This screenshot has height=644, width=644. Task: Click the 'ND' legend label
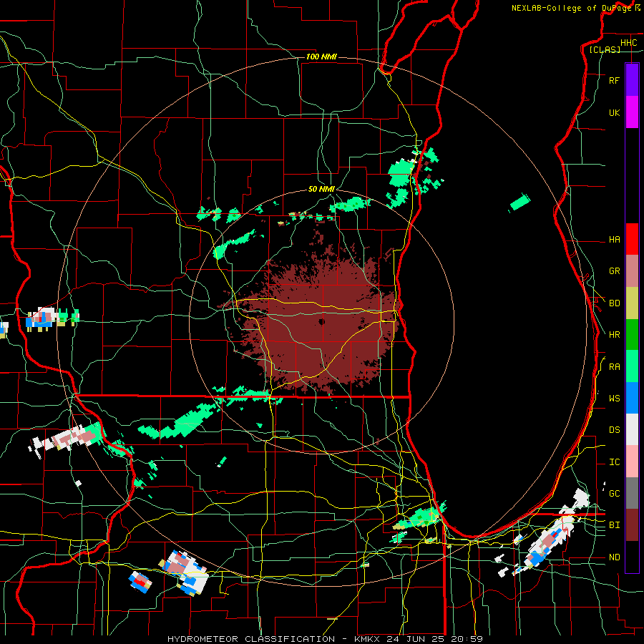[614, 557]
